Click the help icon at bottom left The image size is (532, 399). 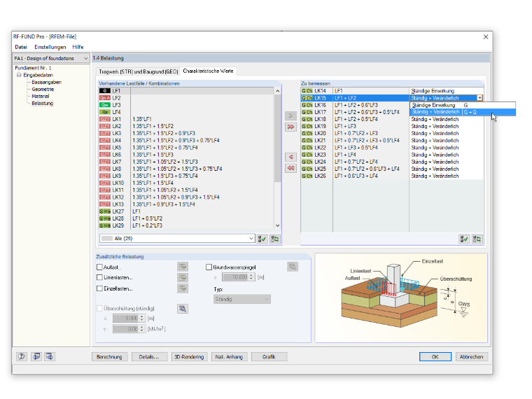coord(22,356)
